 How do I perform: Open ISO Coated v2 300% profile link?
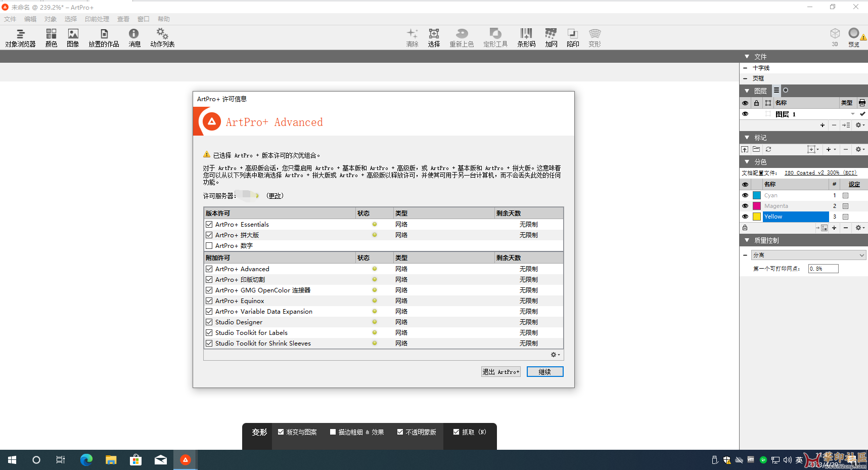pos(820,173)
